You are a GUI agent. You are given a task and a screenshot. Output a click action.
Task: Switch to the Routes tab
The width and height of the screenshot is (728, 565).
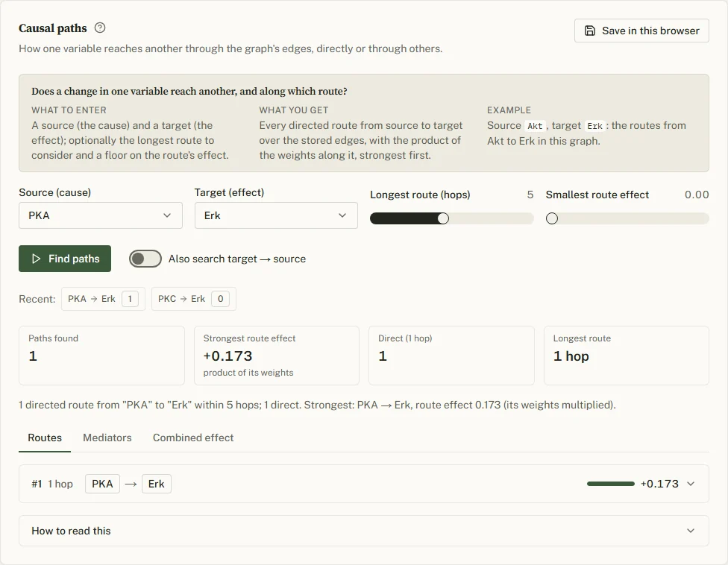pos(45,438)
